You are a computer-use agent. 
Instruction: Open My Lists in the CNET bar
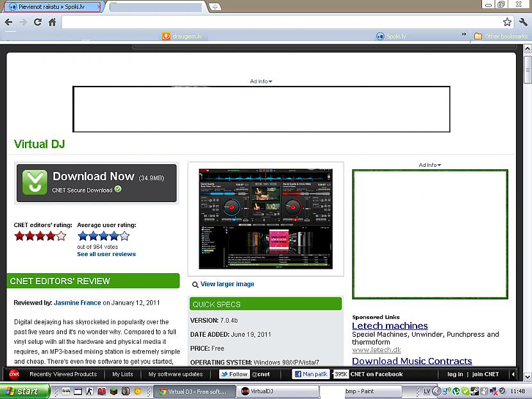pos(122,374)
